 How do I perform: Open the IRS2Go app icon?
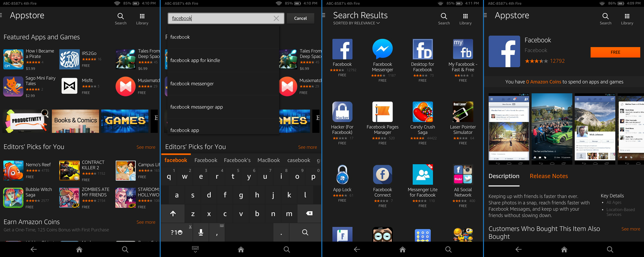pos(69,59)
